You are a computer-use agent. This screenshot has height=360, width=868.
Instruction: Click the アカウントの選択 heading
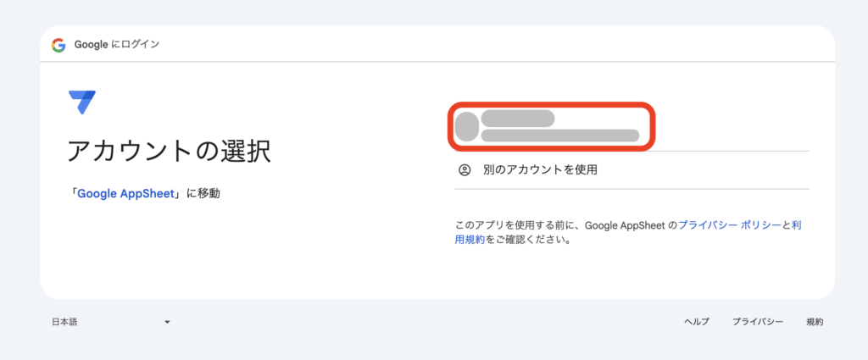[169, 152]
